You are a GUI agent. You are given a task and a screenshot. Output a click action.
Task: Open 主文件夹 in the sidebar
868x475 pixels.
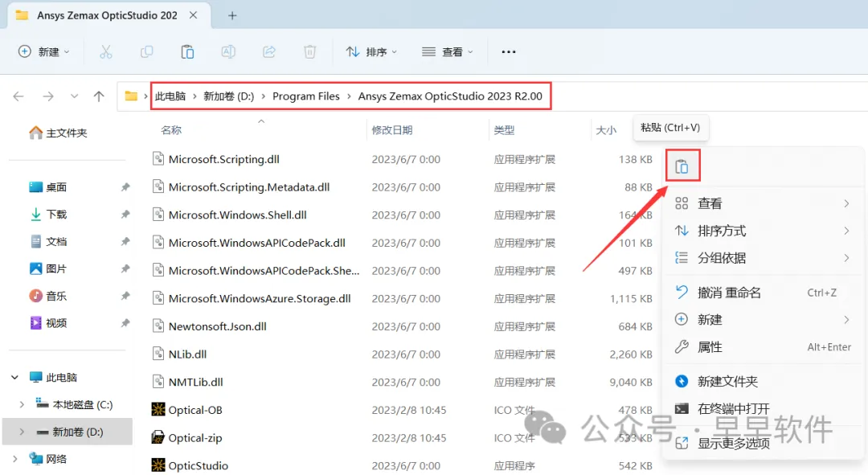click(x=58, y=133)
